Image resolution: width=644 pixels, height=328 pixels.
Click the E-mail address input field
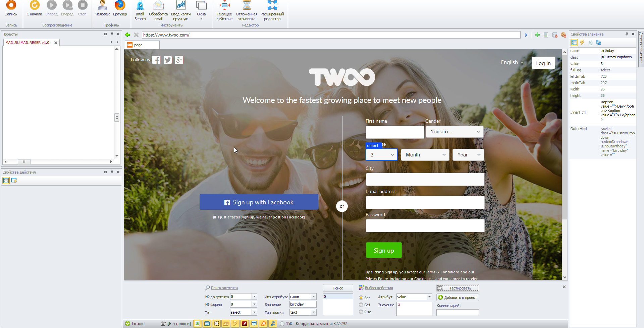(x=425, y=202)
